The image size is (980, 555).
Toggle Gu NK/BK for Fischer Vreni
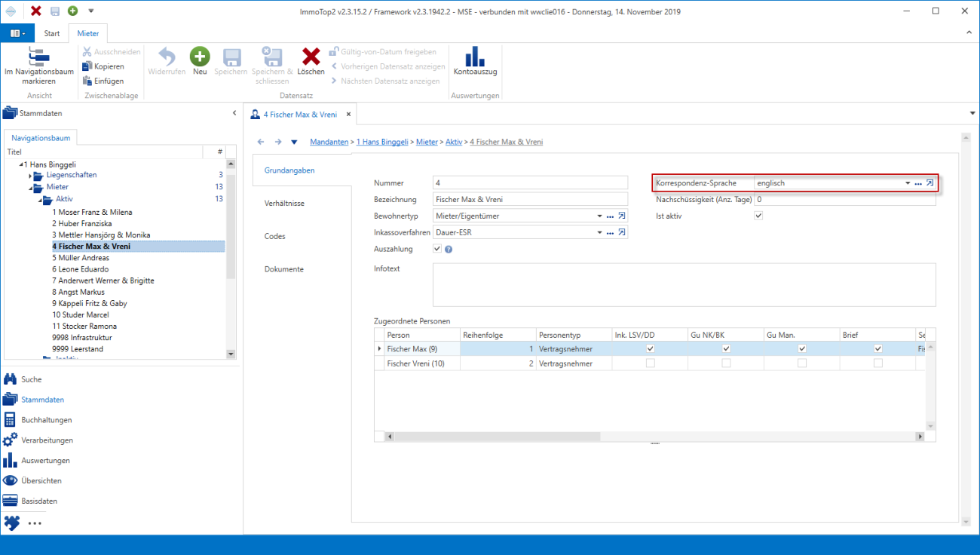point(726,363)
